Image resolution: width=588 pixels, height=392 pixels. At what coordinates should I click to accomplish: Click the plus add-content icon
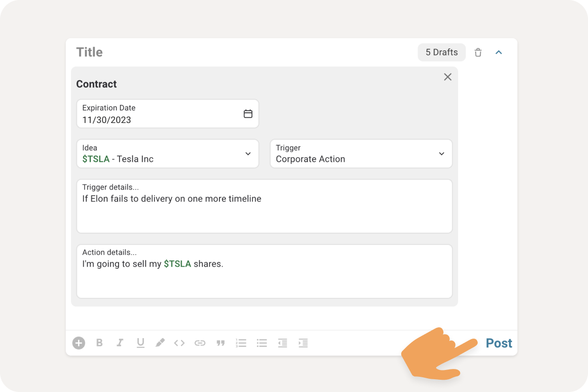(79, 343)
